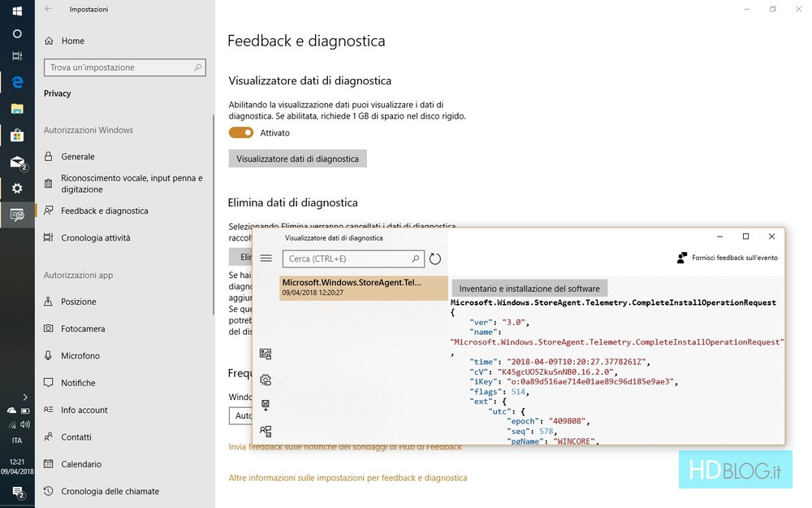Expand hidden system tray icons chevron
Image resolution: width=812 pixels, height=508 pixels.
(25, 397)
